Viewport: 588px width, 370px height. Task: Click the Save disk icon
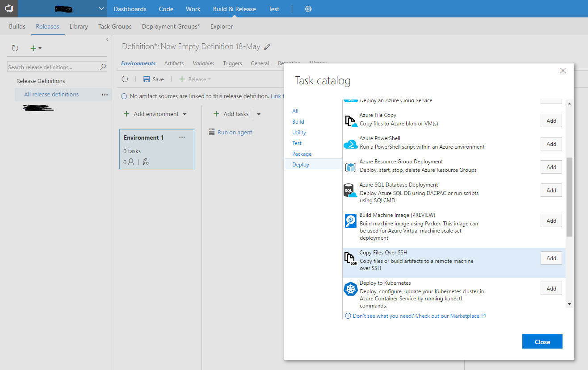point(147,79)
